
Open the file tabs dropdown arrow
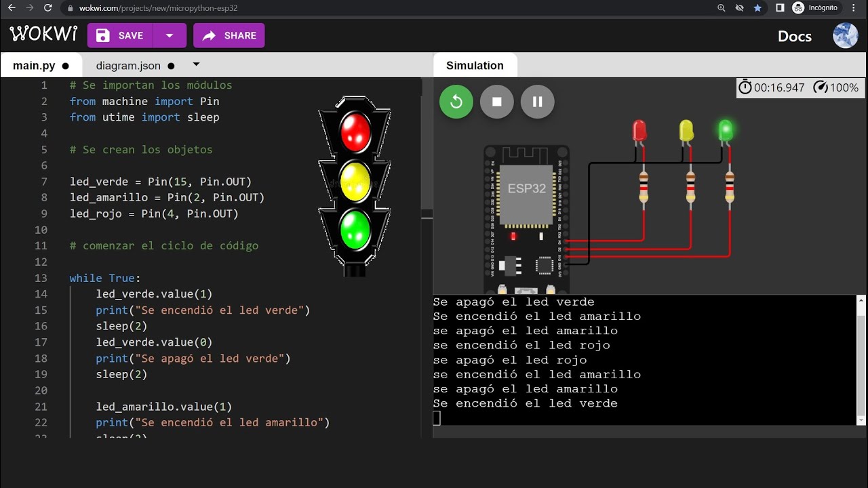tap(196, 65)
